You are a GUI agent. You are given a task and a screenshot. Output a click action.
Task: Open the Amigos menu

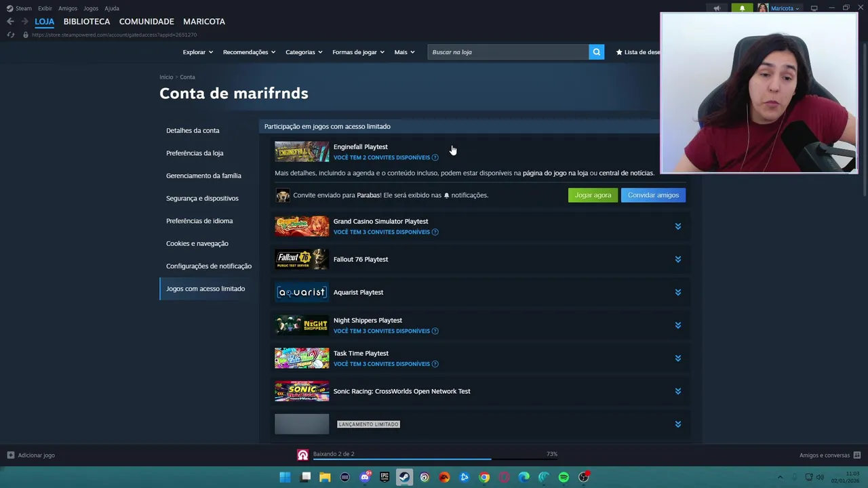[68, 8]
